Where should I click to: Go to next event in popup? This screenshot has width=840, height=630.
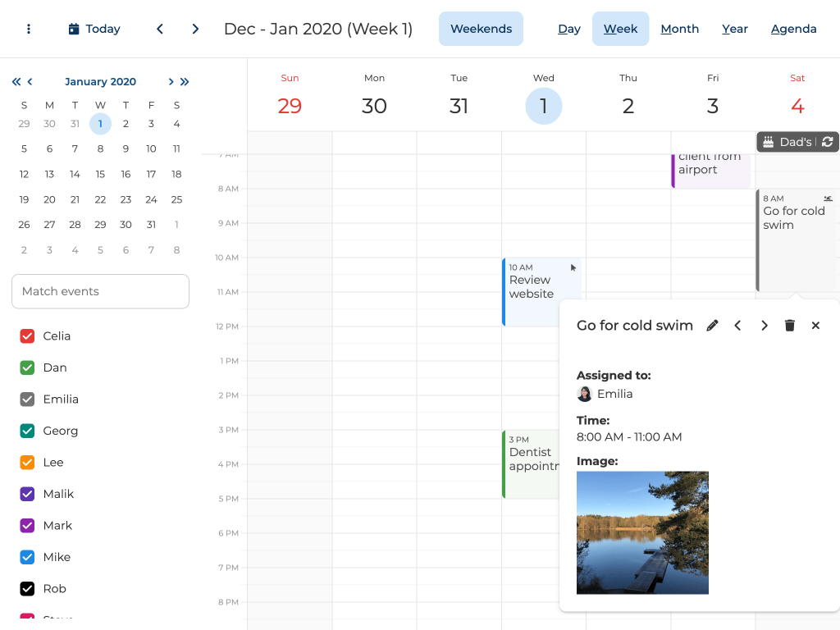click(764, 326)
